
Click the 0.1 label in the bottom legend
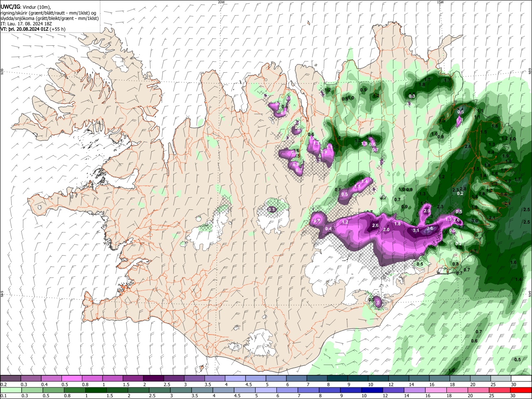(3, 396)
